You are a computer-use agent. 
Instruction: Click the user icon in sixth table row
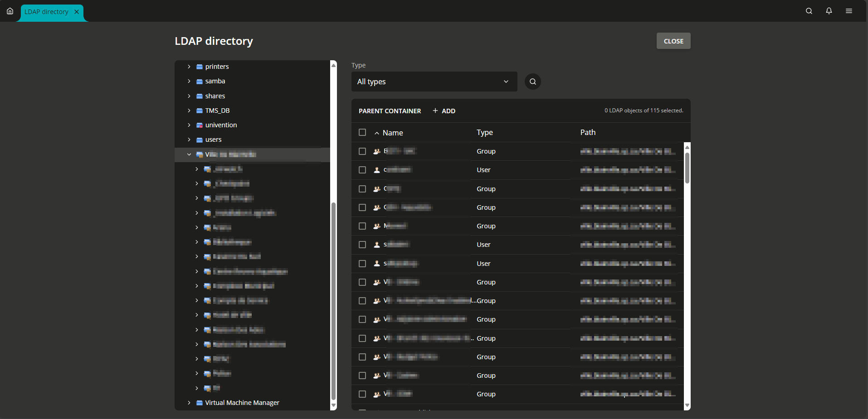pos(377,245)
